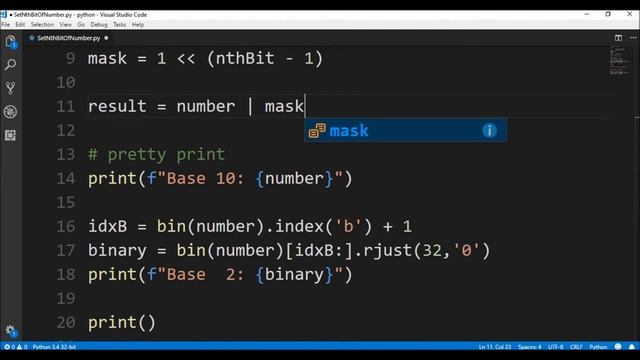Open notifications bell in status bar

pyautogui.click(x=632, y=347)
